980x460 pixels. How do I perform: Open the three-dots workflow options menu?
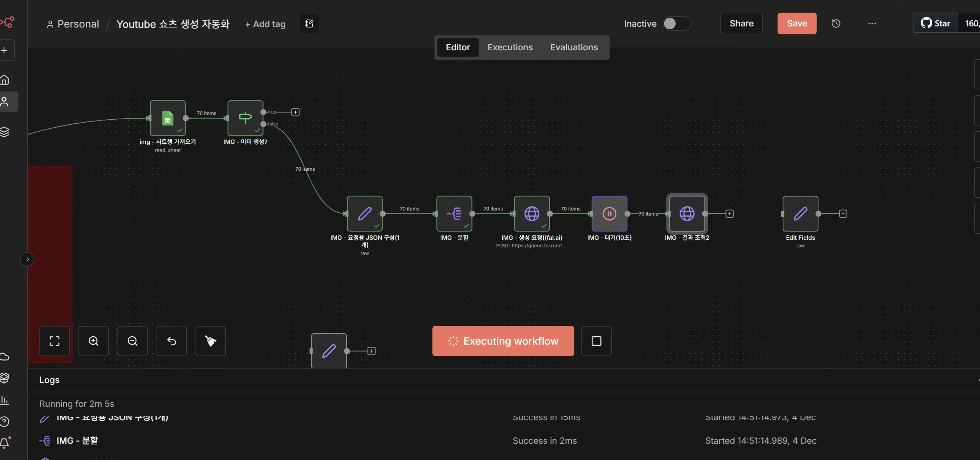pos(872,24)
